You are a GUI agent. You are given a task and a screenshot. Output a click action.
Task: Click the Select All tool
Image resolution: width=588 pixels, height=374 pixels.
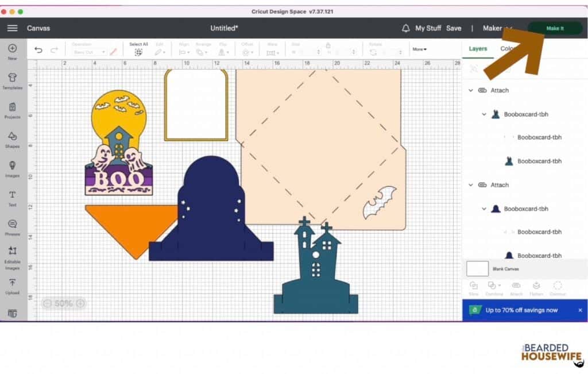click(x=138, y=51)
